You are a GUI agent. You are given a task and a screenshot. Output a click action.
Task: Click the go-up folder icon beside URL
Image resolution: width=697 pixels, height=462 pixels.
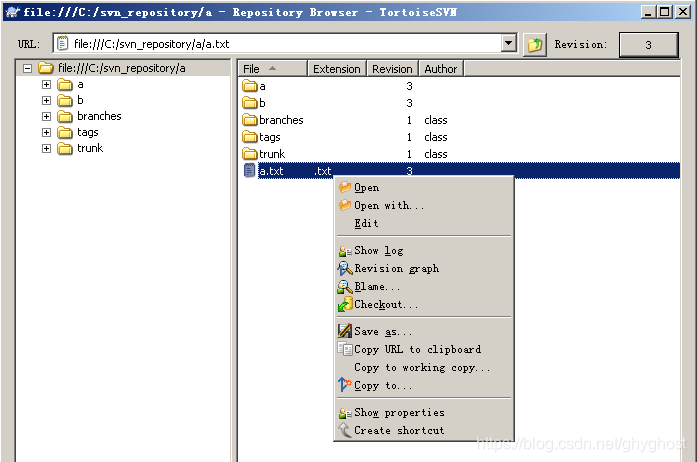tap(535, 44)
